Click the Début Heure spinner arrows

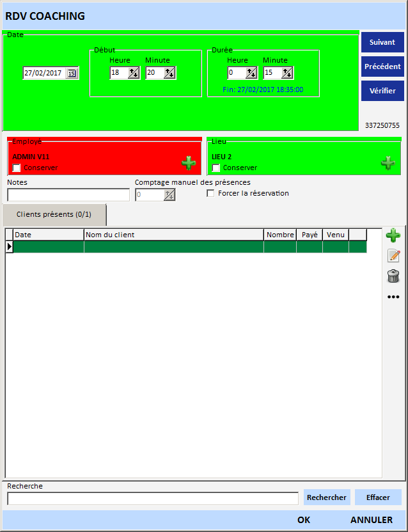[134, 74]
